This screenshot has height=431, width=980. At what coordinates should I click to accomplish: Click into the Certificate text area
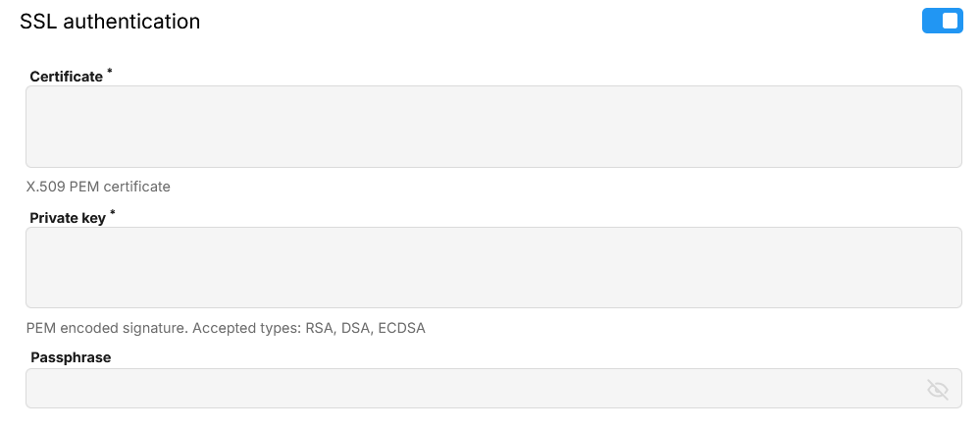tap(492, 127)
